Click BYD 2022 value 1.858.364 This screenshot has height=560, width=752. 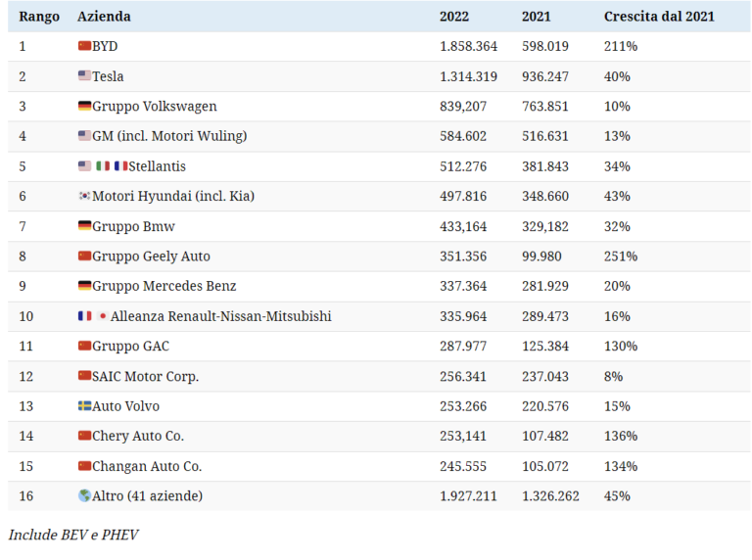click(469, 47)
